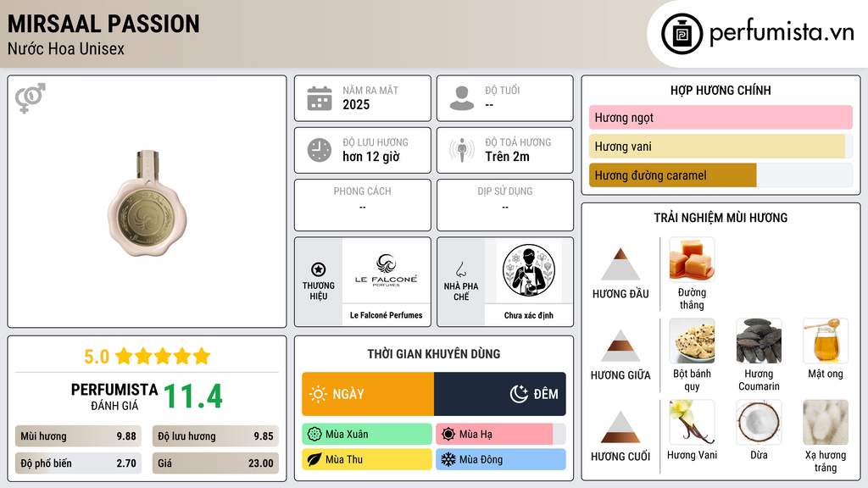Image resolution: width=868 pixels, height=488 pixels.
Task: Click the Phong Cách style card
Action: click(x=363, y=205)
